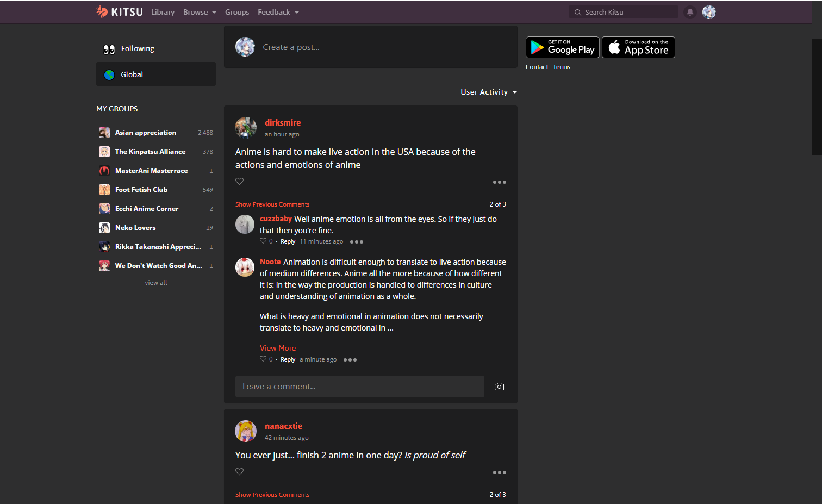Attach an image with the camera icon
Image resolution: width=822 pixels, height=504 pixels.
499,386
